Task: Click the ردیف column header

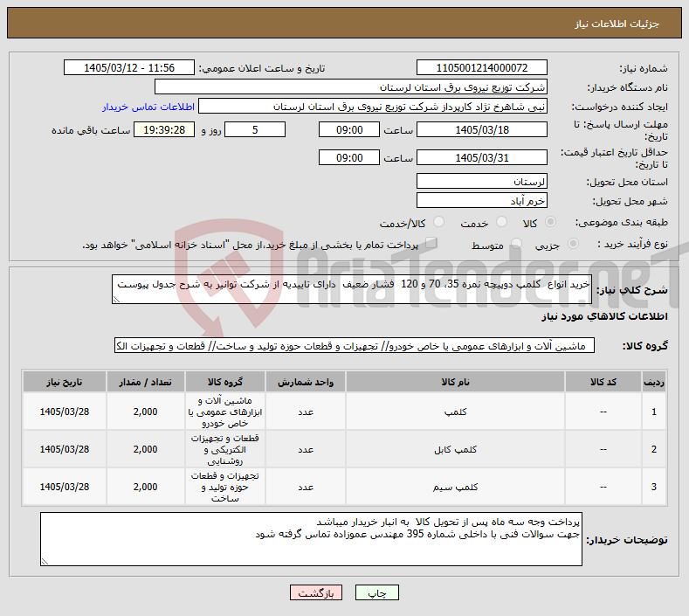Action: 654,382
